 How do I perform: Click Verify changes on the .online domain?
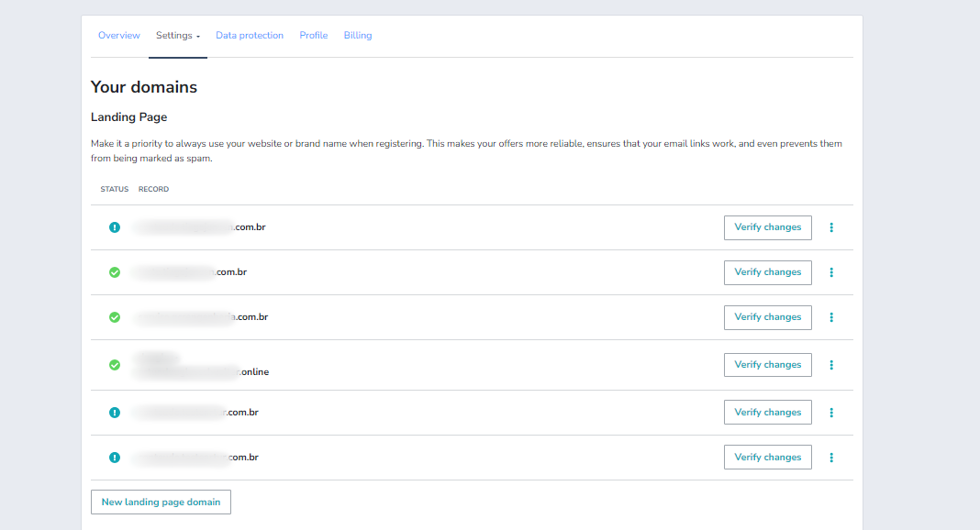click(x=767, y=364)
